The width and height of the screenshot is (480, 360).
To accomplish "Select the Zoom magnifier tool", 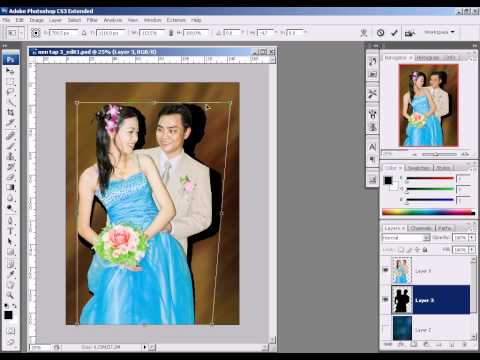I will [10, 295].
